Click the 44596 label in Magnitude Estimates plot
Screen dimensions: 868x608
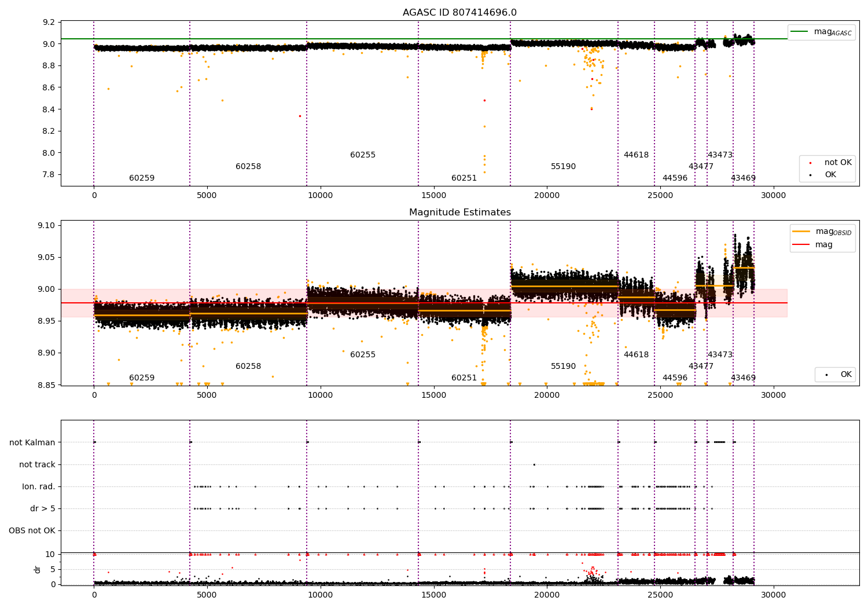coord(675,378)
